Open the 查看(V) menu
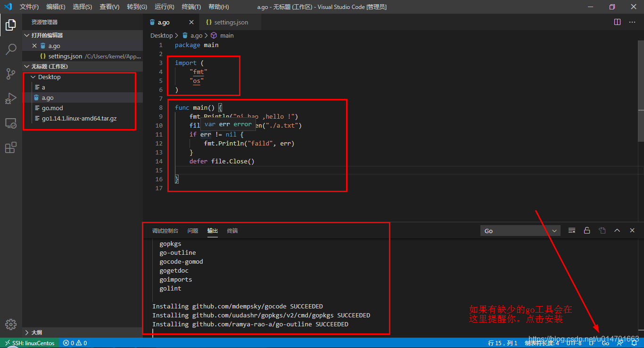The width and height of the screenshot is (644, 348). (x=109, y=7)
